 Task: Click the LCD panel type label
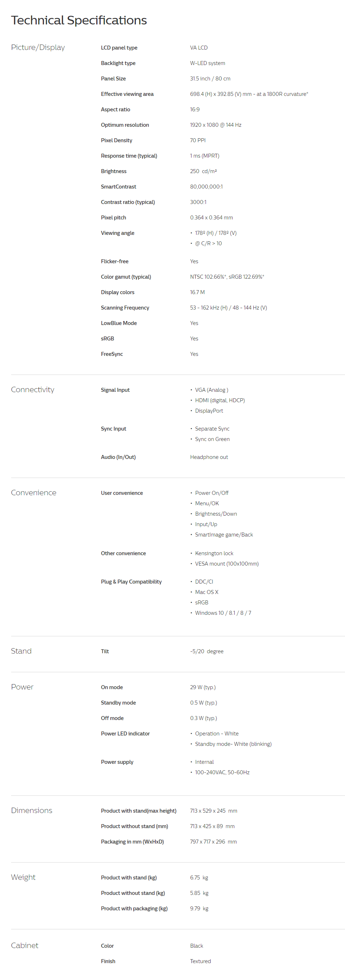point(119,48)
